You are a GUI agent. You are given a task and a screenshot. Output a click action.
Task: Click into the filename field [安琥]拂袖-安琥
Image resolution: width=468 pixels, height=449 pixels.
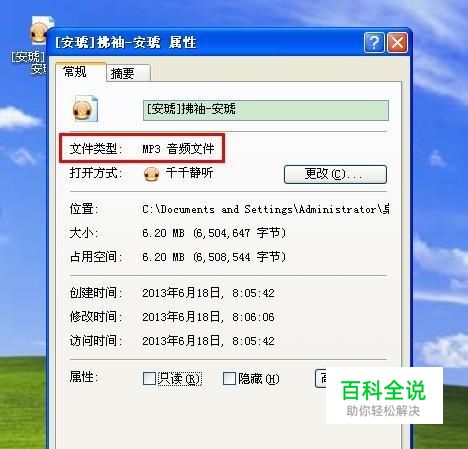pyautogui.click(x=266, y=110)
